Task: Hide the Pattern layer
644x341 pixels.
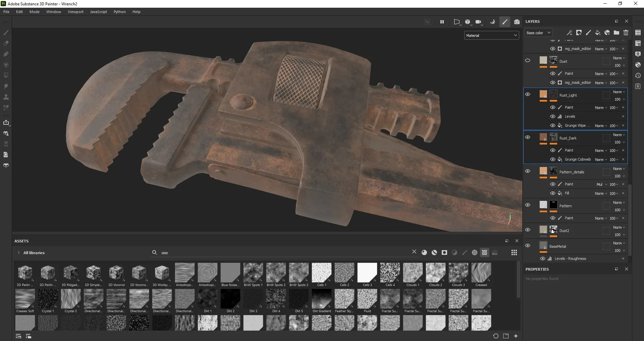Action: [528, 205]
